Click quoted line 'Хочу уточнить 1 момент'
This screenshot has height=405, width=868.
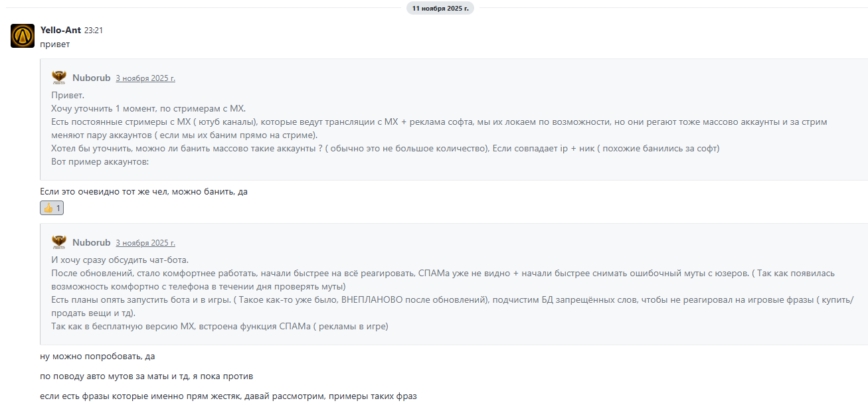pyautogui.click(x=148, y=108)
